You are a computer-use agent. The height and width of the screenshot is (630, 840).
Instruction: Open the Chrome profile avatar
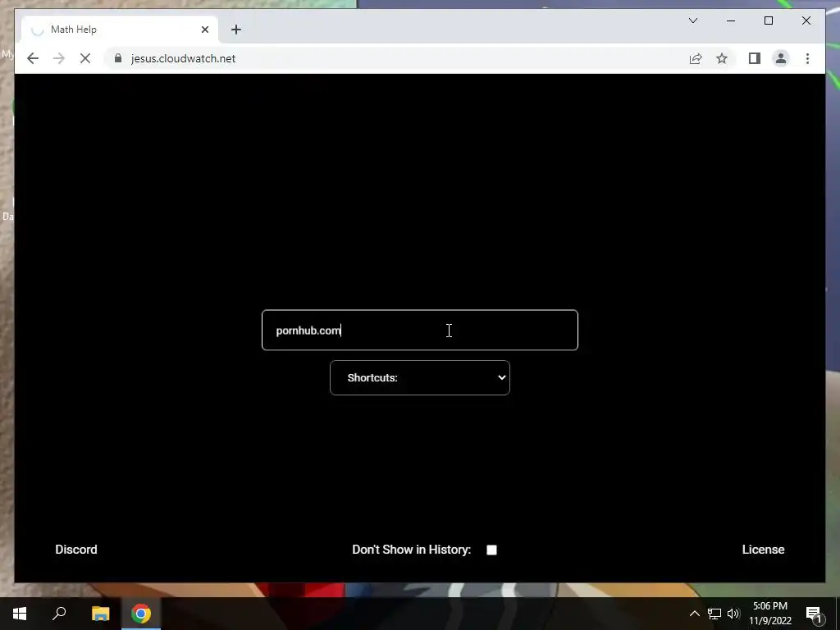[781, 58]
